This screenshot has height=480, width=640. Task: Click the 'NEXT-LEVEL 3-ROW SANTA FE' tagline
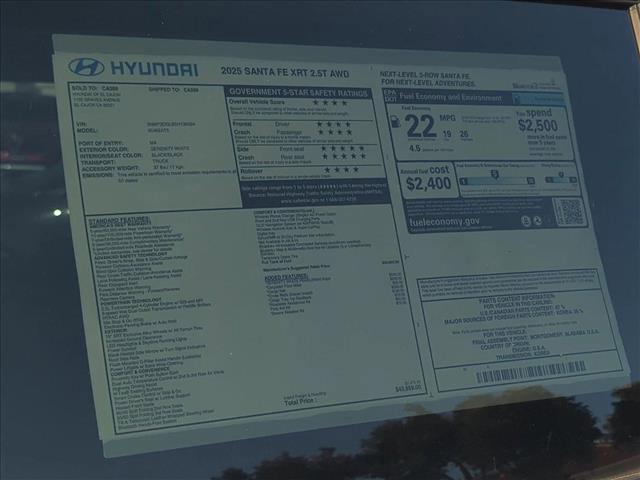coord(424,75)
